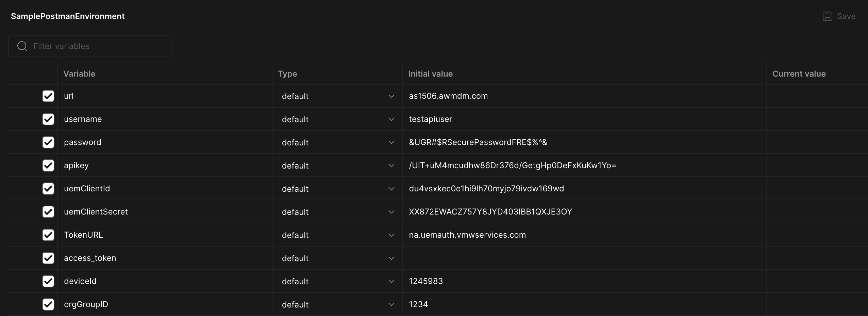Click the empty access_token initial value cell
Screen dimensions: 868x316
584,258
